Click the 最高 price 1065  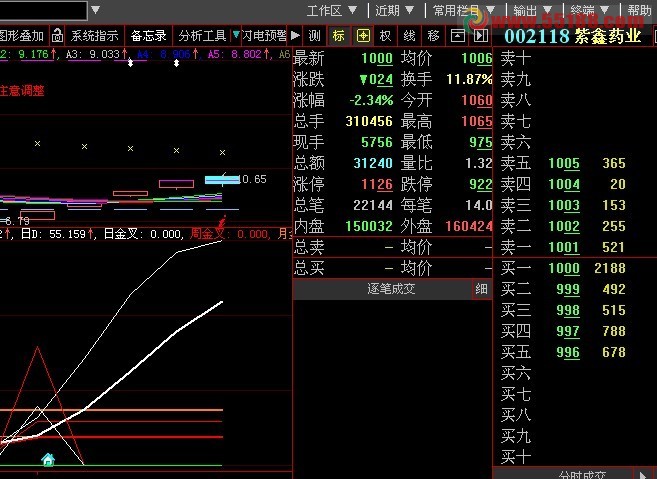477,122
